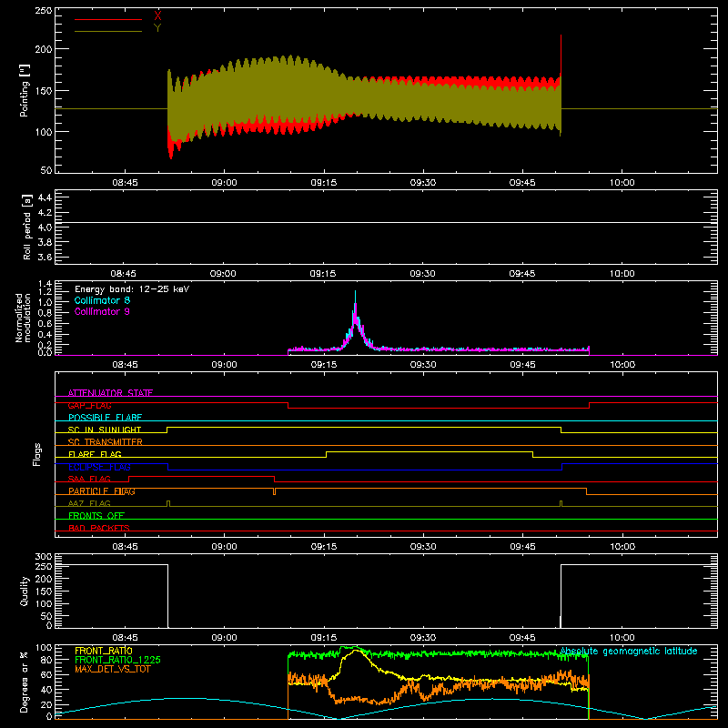Click the SC_TRANSMITTER flag label
The width and height of the screenshot is (728, 728).
coord(106,442)
